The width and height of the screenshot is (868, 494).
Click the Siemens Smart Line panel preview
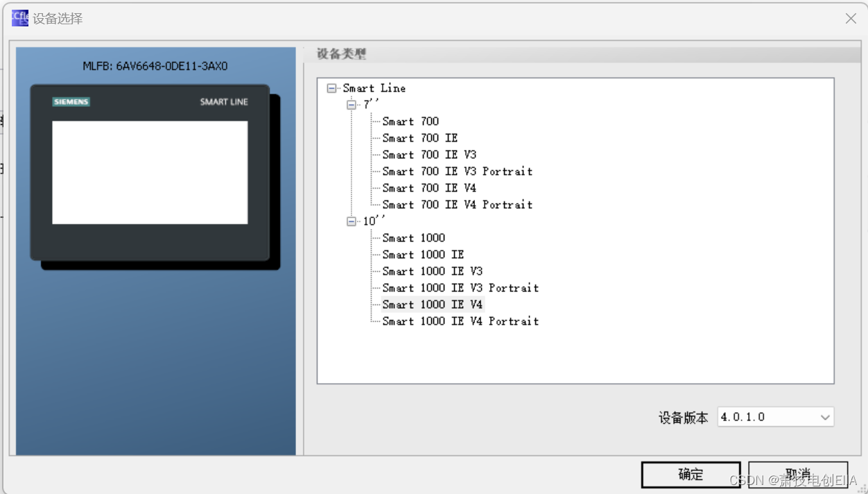point(155,176)
